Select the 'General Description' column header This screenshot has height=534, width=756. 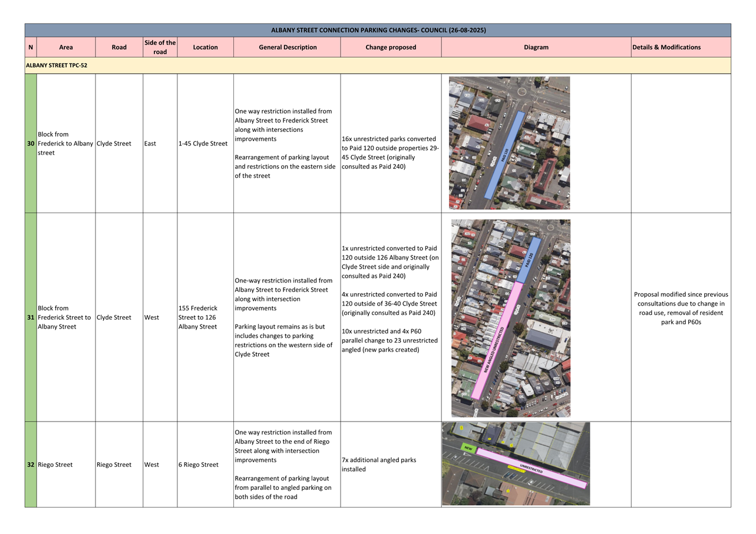tap(288, 47)
